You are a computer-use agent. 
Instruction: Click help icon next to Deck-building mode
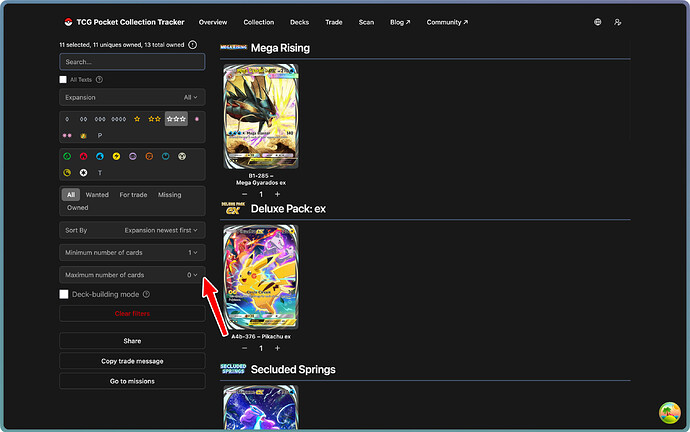[147, 294]
